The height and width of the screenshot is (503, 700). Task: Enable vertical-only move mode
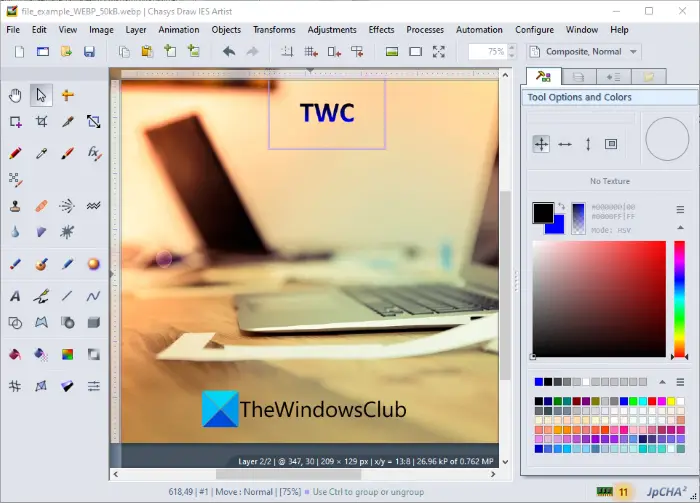click(588, 144)
